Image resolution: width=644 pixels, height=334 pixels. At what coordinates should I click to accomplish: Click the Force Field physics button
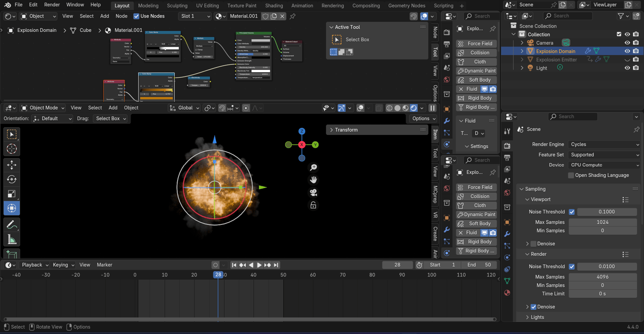point(476,43)
